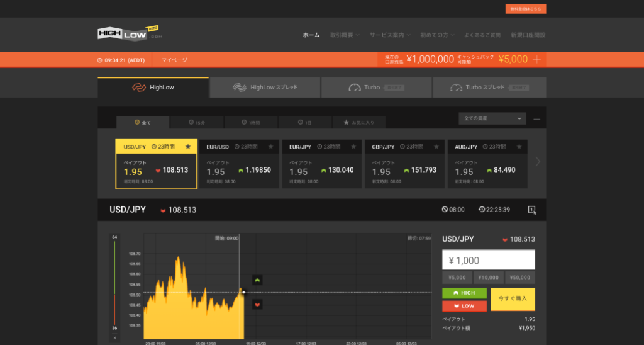This screenshot has height=345, width=644.
Task: Click the clock icon next to 09:34:21
Action: coord(100,60)
